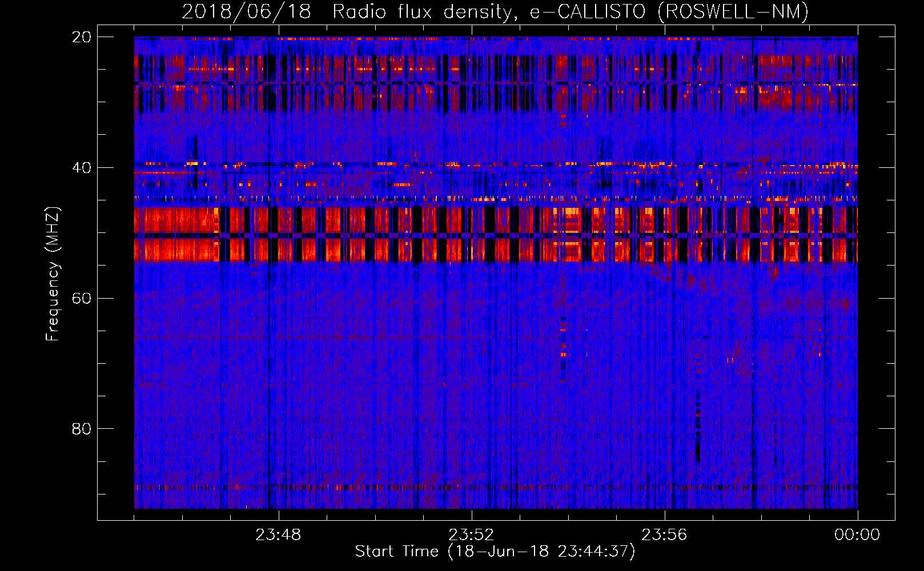The width and height of the screenshot is (924, 571).
Task: Select the '20' frequency tick label
Action: pos(82,37)
